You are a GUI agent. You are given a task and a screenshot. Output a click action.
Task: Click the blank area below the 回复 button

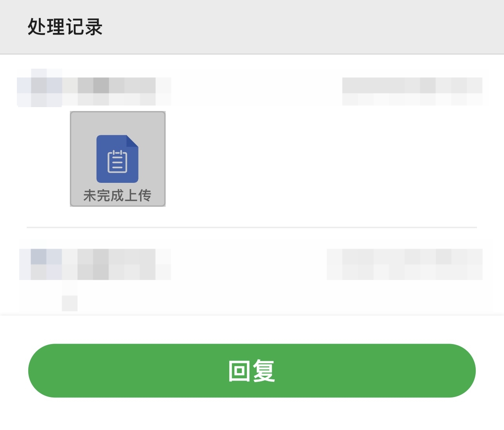tap(252, 414)
